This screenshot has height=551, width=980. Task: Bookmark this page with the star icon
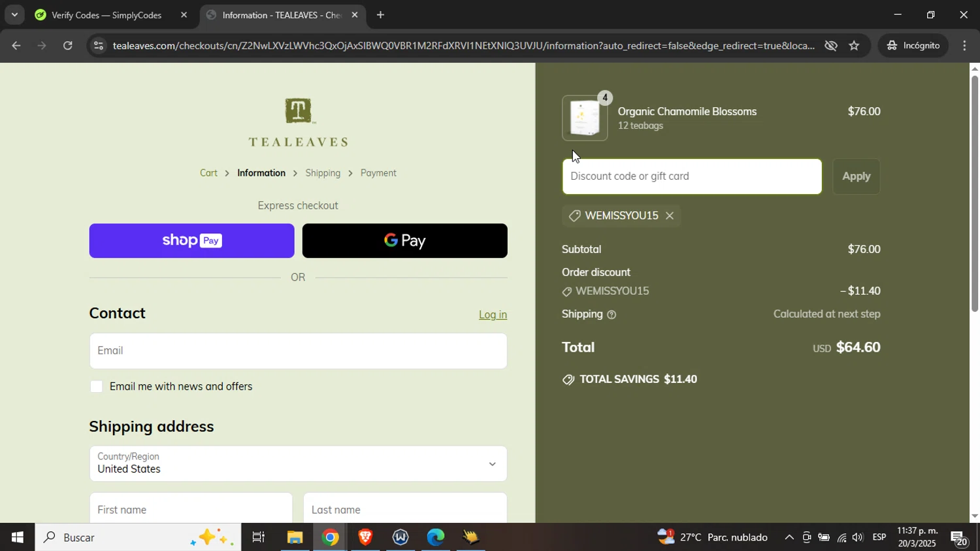tap(854, 46)
